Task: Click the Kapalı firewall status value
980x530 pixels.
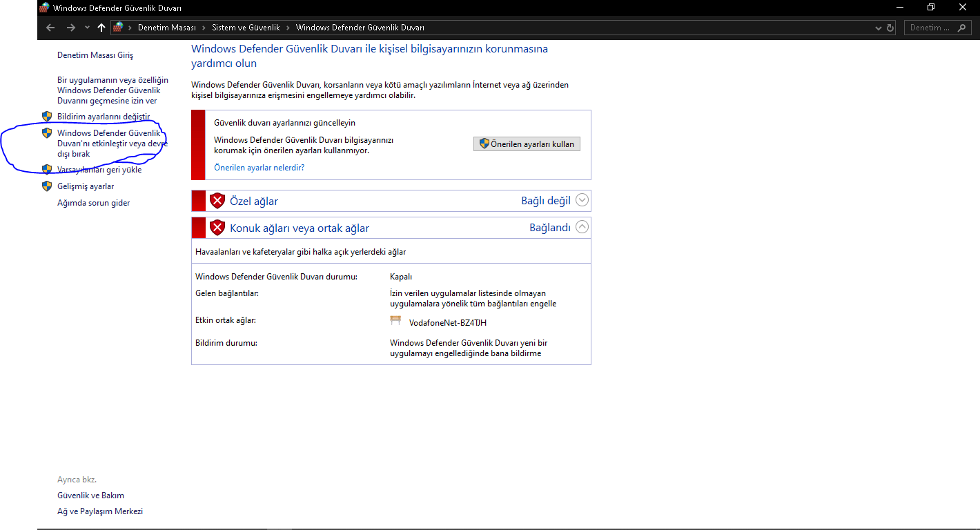Action: [401, 277]
